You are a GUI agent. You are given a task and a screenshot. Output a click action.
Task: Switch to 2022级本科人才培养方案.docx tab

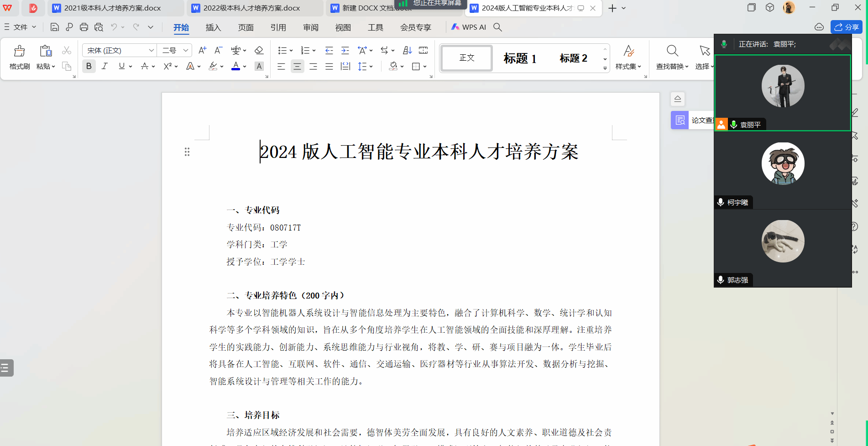tap(251, 8)
